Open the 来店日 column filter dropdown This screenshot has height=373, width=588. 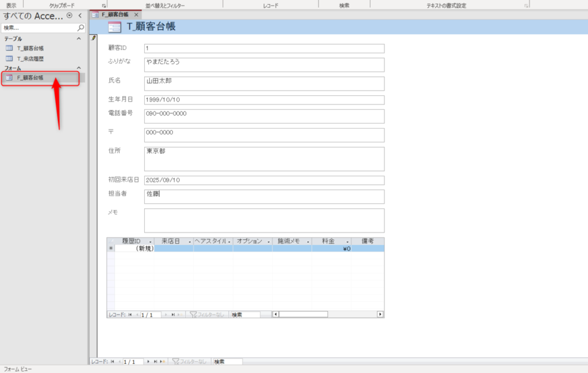click(x=189, y=242)
